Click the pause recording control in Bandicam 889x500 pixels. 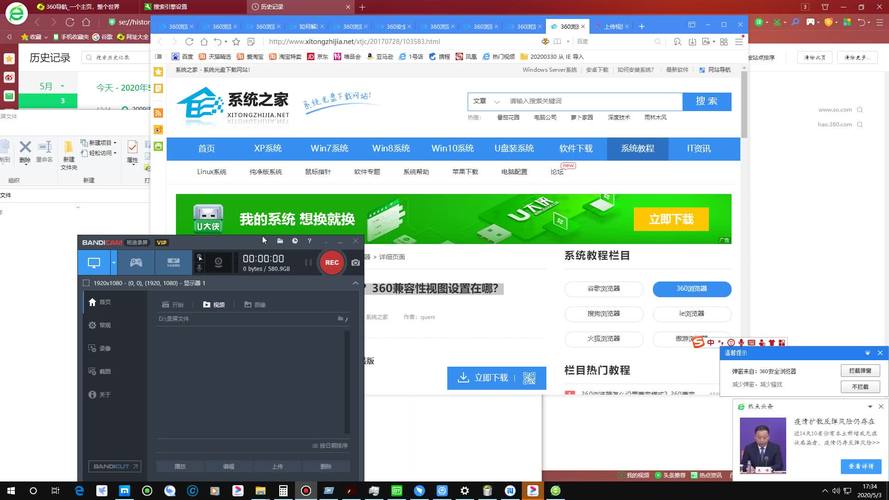306,262
